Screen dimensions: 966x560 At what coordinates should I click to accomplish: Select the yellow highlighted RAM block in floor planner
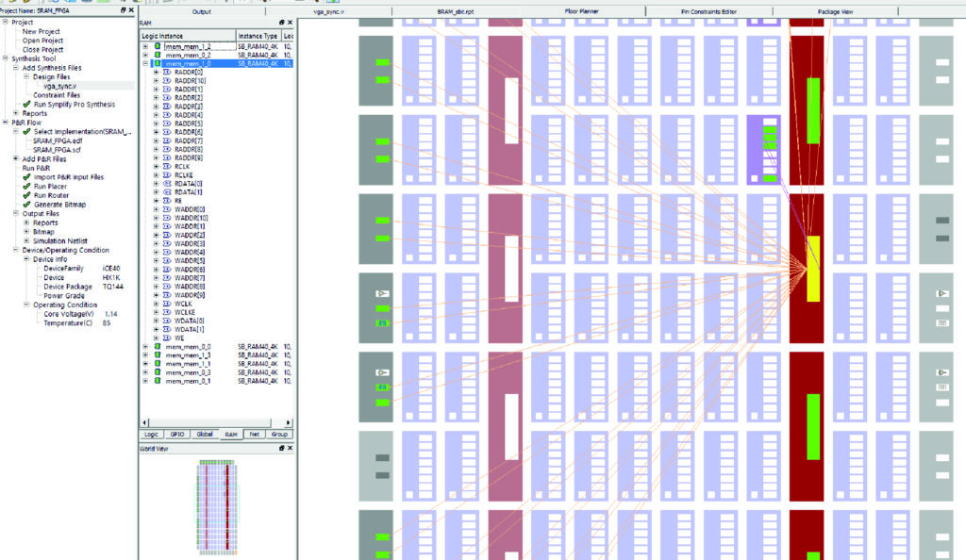tap(813, 269)
